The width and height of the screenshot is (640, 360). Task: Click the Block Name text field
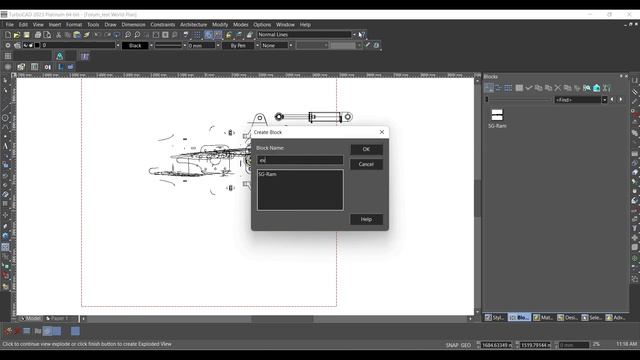pos(300,160)
